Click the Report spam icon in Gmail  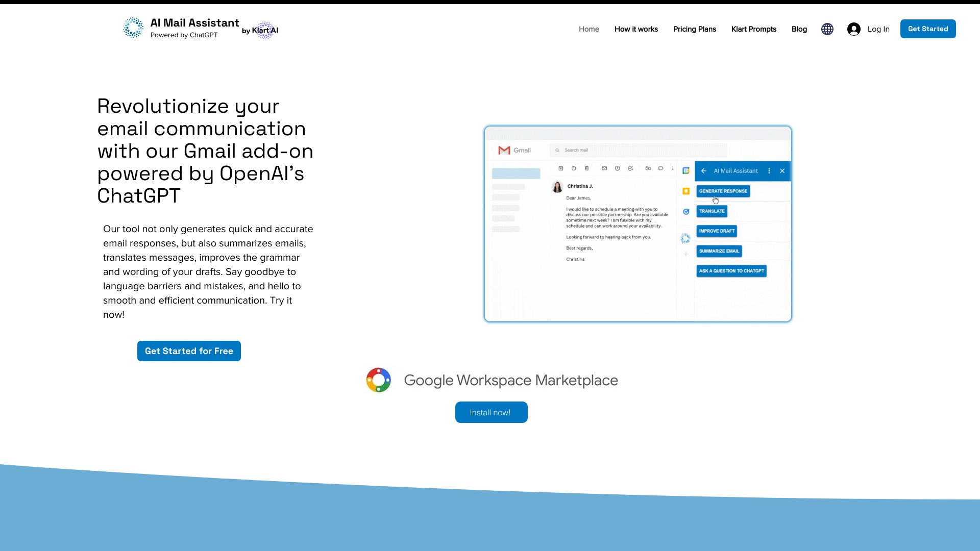[574, 168]
